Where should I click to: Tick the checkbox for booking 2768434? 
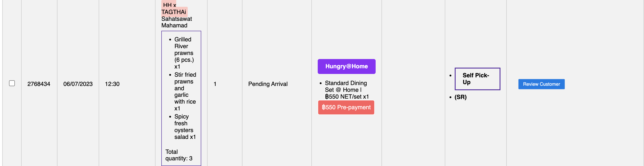[x=12, y=83]
